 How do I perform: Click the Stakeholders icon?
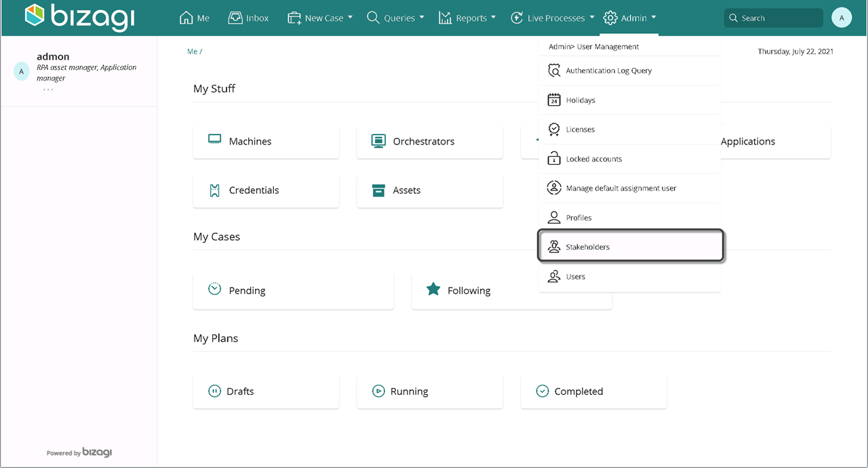coord(554,247)
